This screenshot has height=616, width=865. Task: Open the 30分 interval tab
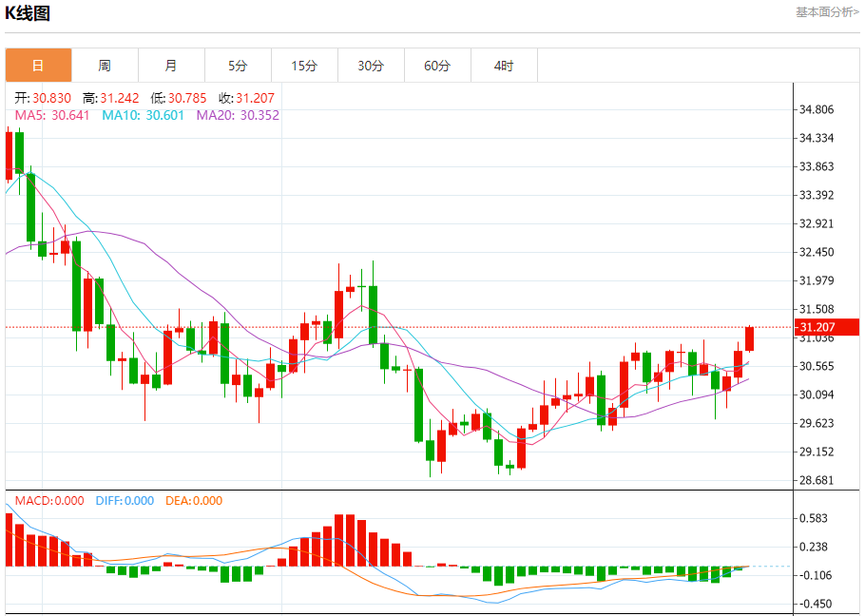point(371,65)
